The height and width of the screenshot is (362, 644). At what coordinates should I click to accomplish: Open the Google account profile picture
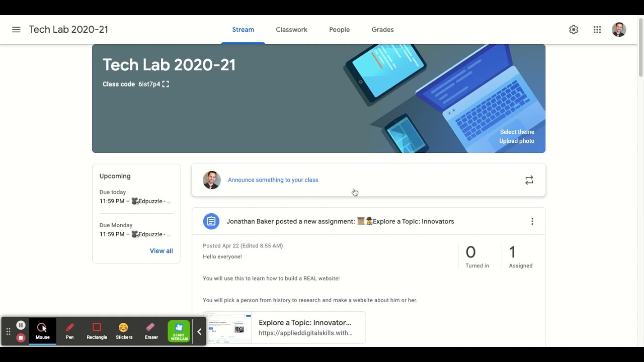tap(619, 30)
